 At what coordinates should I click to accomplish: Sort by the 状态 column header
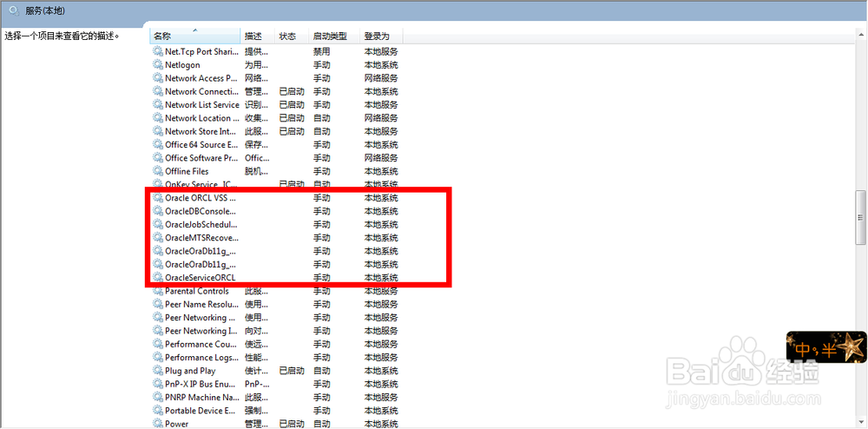292,36
